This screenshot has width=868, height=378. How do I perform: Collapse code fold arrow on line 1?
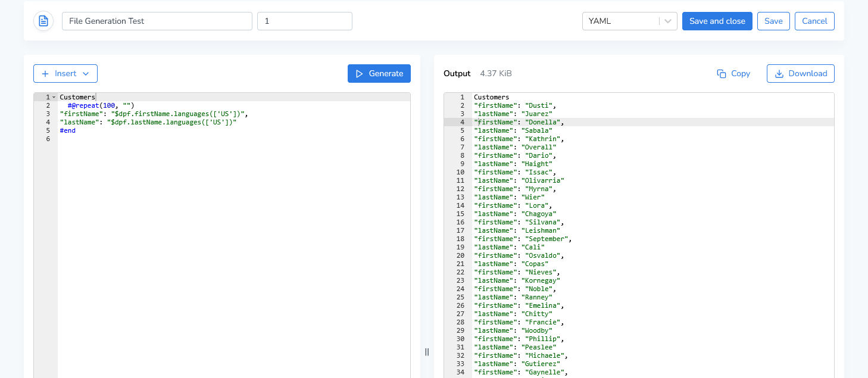pos(54,97)
